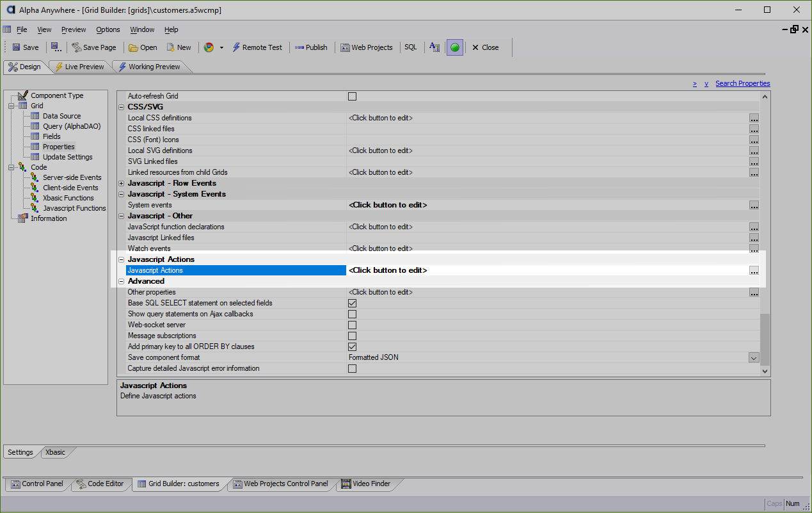This screenshot has height=513, width=812.
Task: Switch to the Xbasic bottom tab
Action: (55, 452)
